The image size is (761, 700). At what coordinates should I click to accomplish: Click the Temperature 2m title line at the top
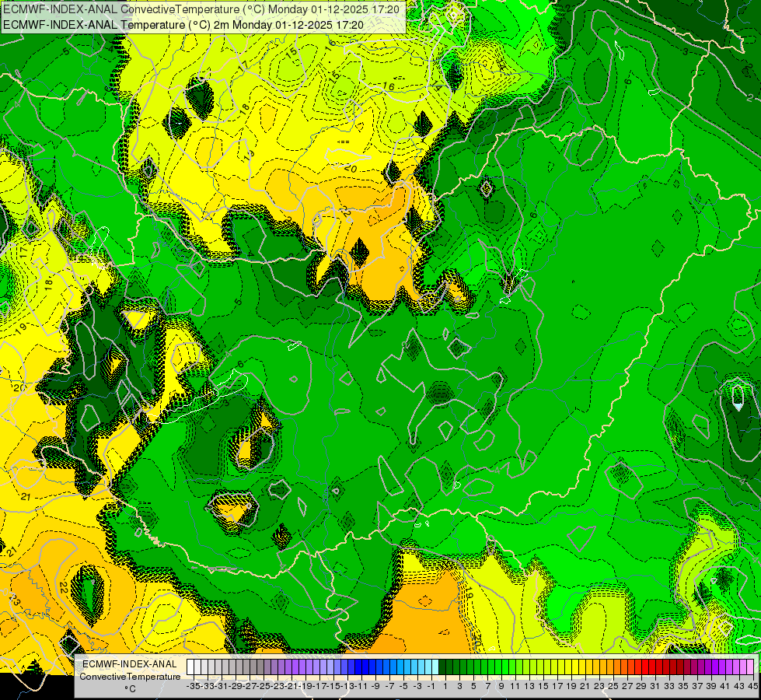[x=183, y=25]
